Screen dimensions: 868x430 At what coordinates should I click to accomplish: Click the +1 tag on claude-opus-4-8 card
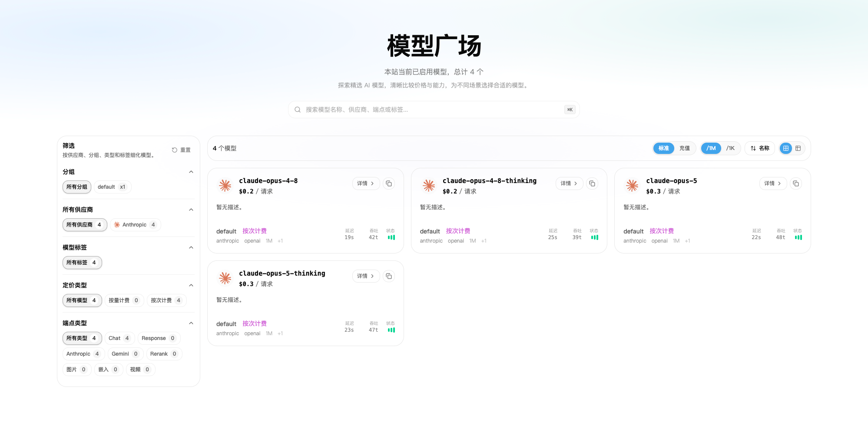[280, 241]
